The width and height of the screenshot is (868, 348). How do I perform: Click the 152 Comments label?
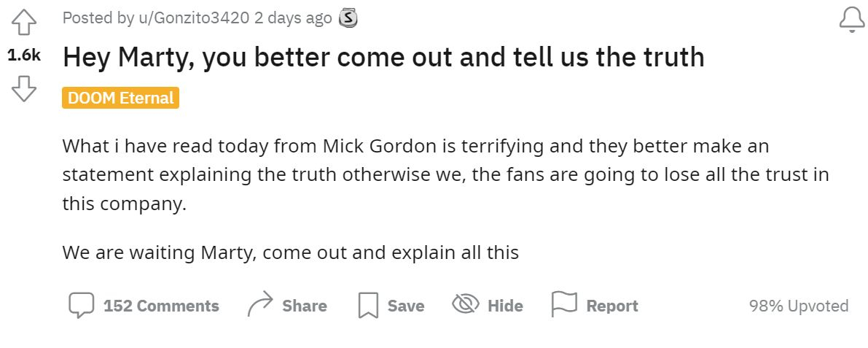(161, 306)
